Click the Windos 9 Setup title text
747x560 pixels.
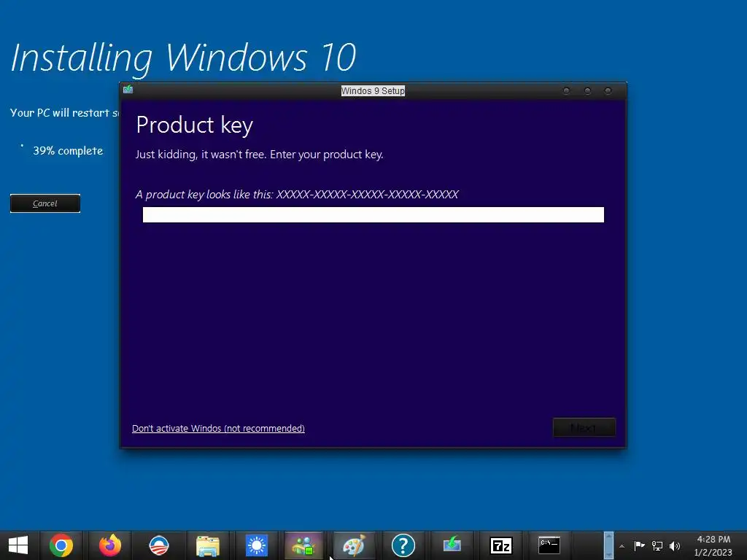tap(373, 91)
